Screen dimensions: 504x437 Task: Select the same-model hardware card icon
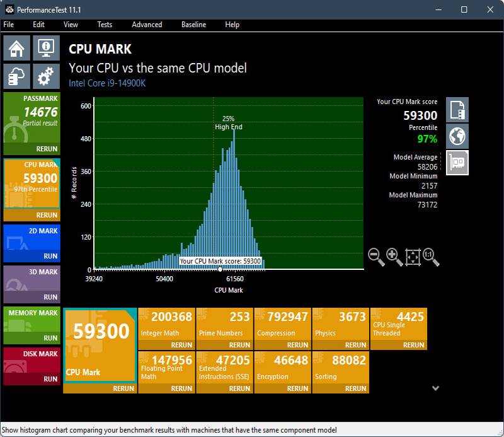457,163
